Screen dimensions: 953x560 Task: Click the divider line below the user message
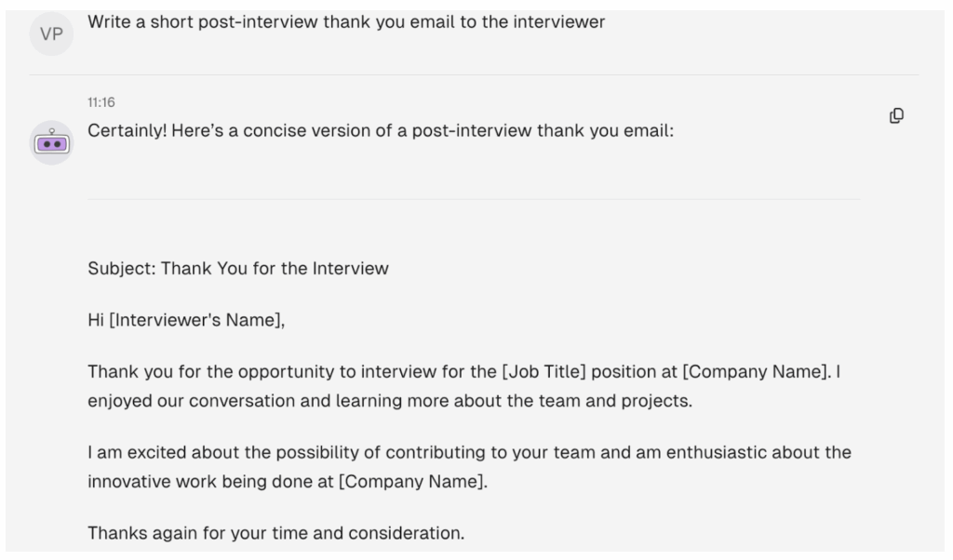pyautogui.click(x=474, y=74)
